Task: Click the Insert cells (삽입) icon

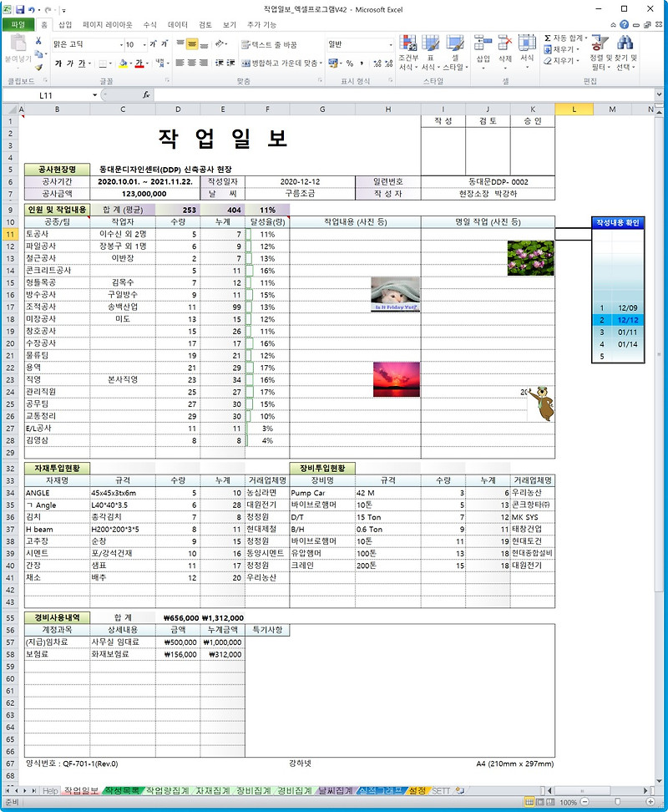Action: click(x=483, y=43)
